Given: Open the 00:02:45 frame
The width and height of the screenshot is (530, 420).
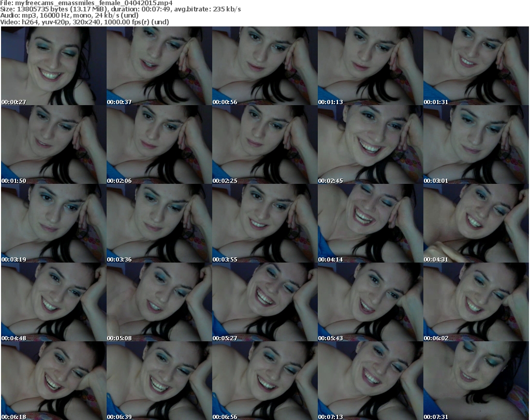Looking at the screenshot, I should (370, 144).
